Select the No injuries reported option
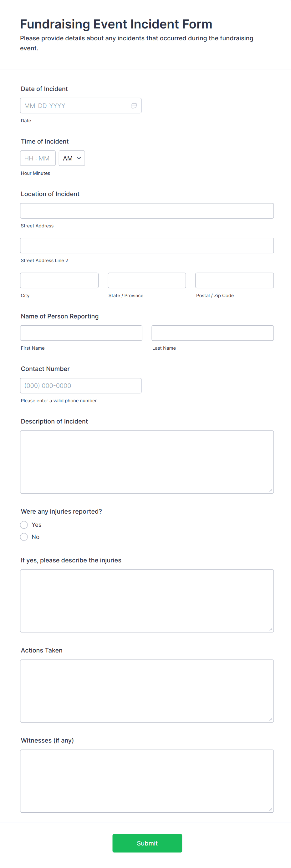The image size is (291, 868). [x=23, y=537]
